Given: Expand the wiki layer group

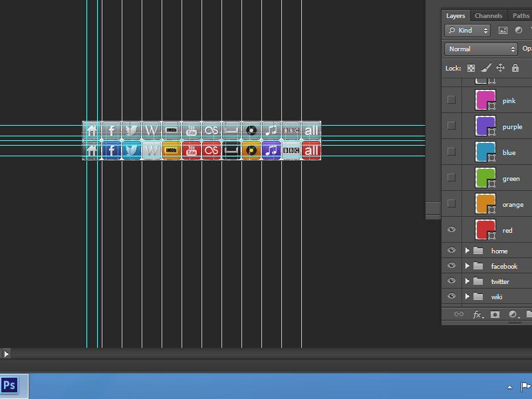Looking at the screenshot, I should (x=467, y=297).
